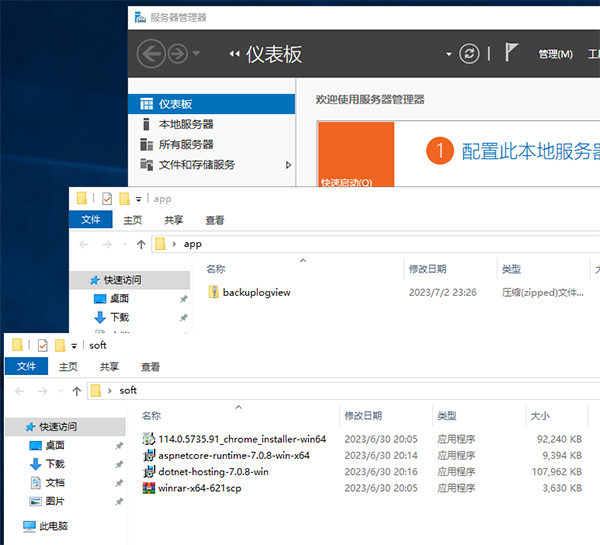Open 共享 tab in app window
This screenshot has height=545, width=600.
click(174, 220)
